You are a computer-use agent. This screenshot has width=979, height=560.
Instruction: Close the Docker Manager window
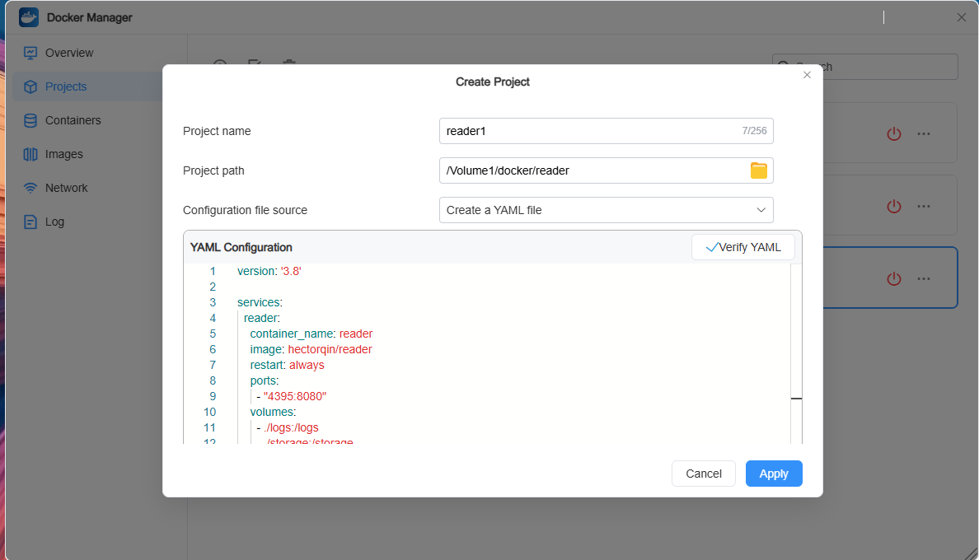click(x=962, y=17)
